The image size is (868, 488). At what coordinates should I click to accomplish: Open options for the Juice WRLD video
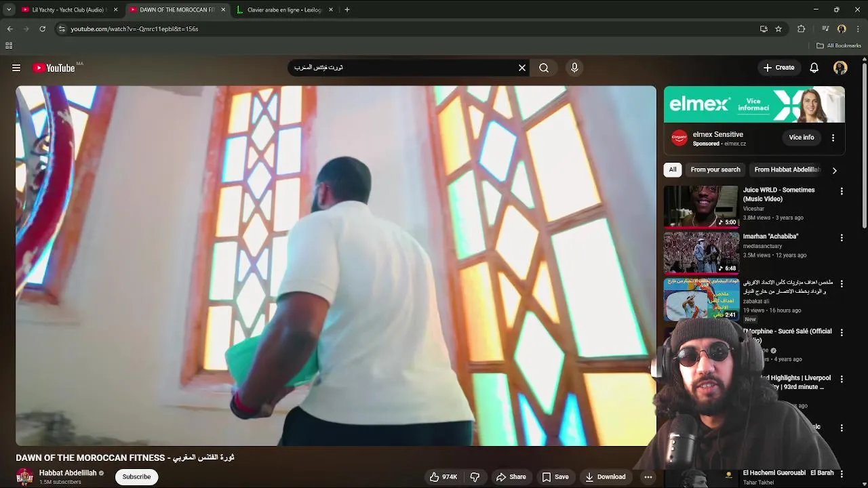point(842,192)
